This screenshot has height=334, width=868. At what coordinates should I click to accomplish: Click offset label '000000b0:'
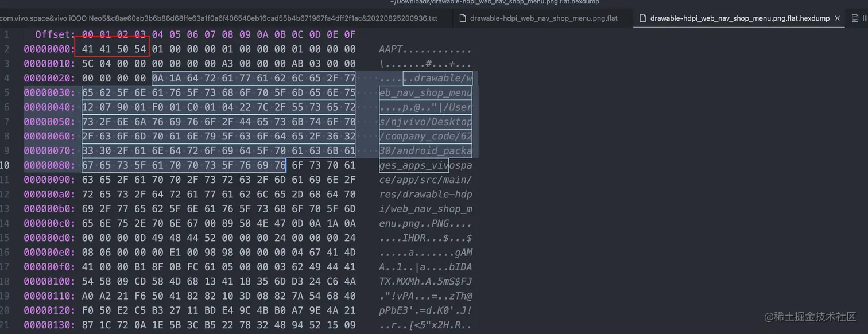pos(49,209)
